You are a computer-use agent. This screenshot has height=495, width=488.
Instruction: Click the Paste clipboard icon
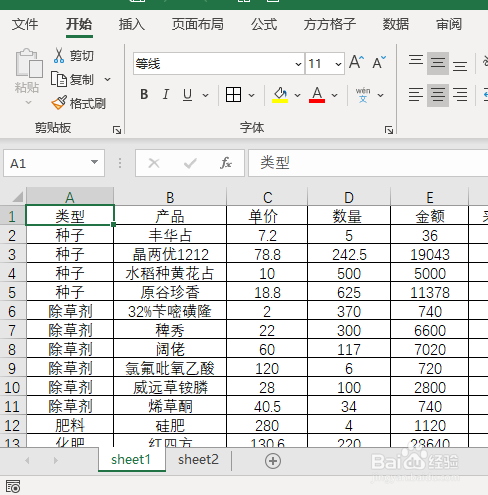(29, 63)
